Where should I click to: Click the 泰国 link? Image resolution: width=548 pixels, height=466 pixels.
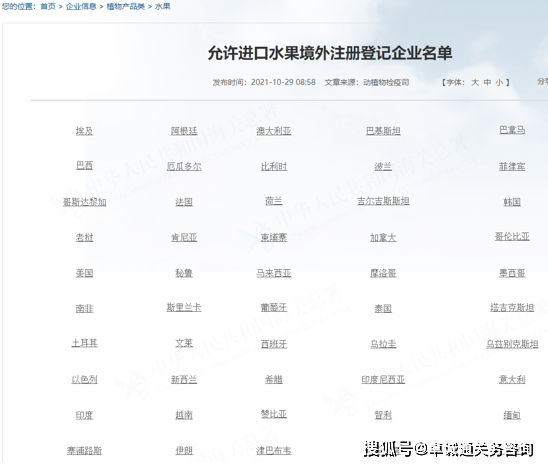[x=383, y=309]
